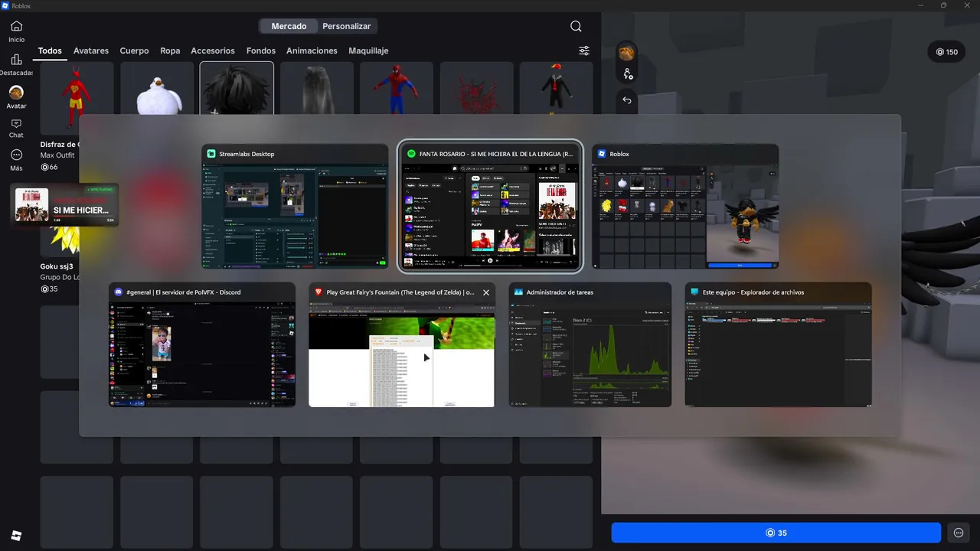Switch to the Streamlabs Desktop window
This screenshot has width=980, height=551.
(x=295, y=206)
